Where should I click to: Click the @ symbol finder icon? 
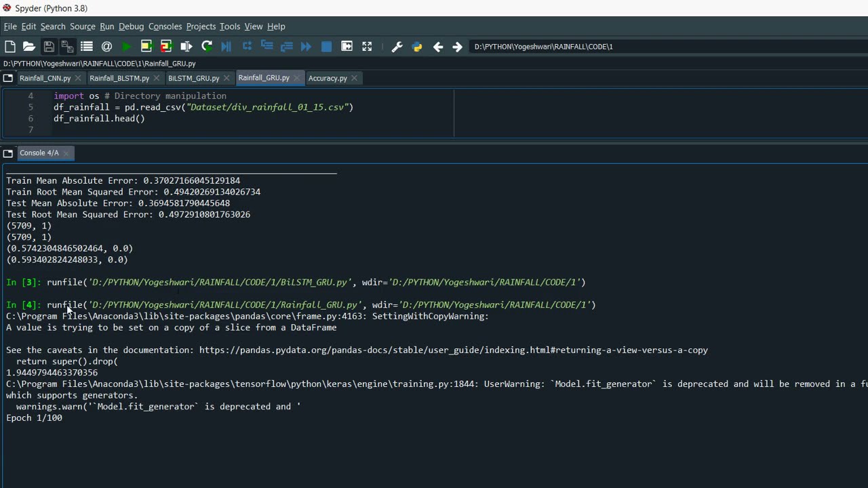coord(106,47)
